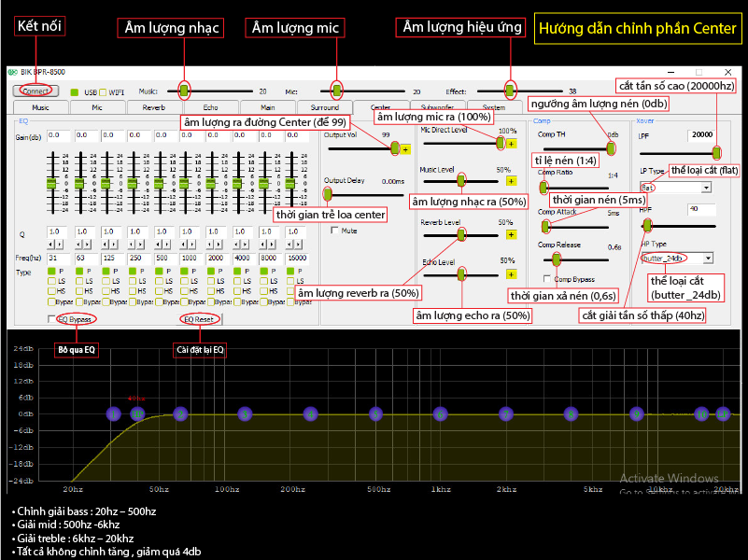Click the HPF value field showing 40
Image resolution: width=748 pixels, height=560 pixels.
[x=701, y=209]
